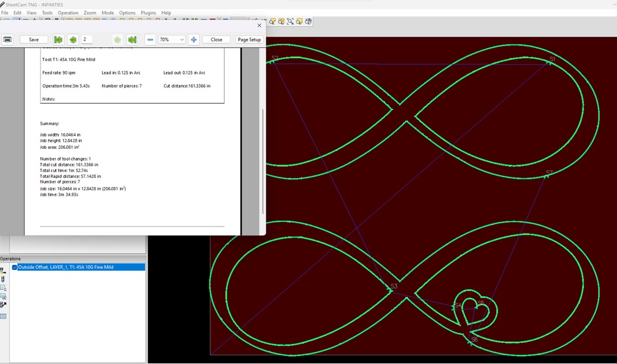The width and height of the screenshot is (617, 364).
Task: Click the cut path arrow icon in sidebar
Action: pyautogui.click(x=3, y=305)
